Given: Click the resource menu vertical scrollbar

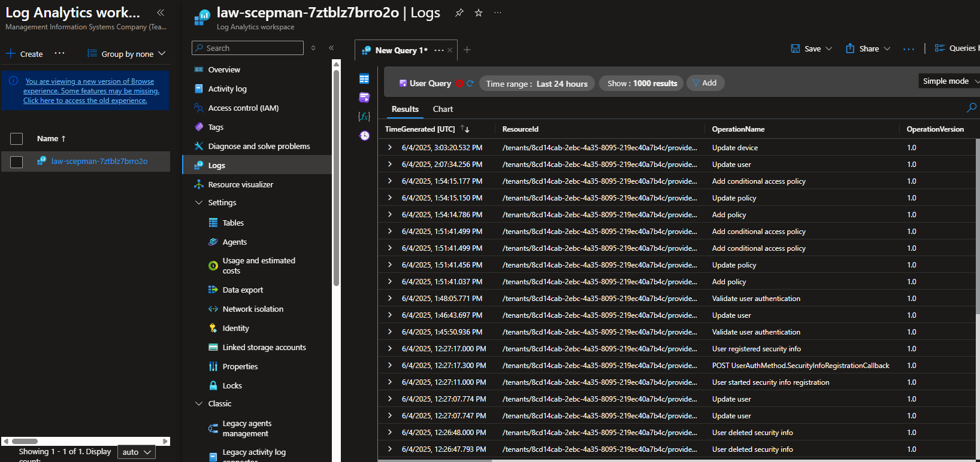Looking at the screenshot, I should click(336, 177).
